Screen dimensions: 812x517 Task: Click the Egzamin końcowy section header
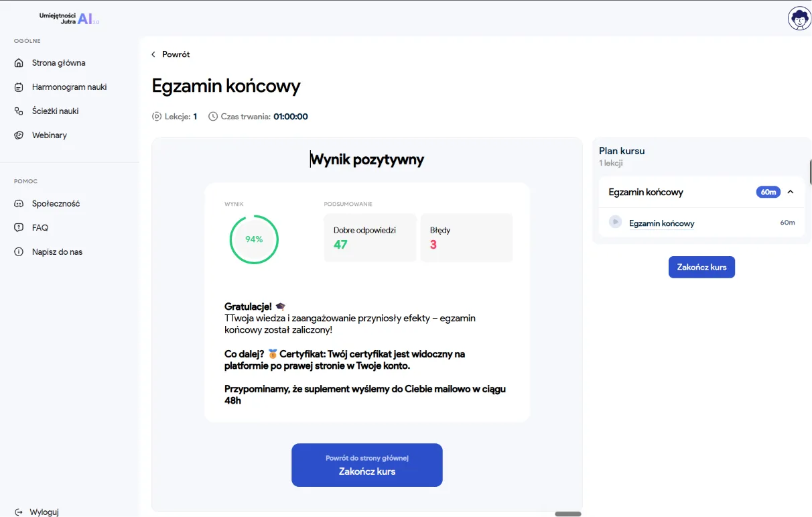(701, 192)
